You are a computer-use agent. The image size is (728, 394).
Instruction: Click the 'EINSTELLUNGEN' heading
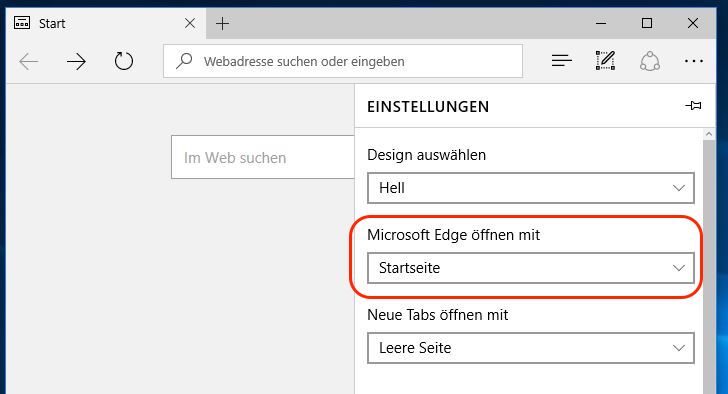pyautogui.click(x=428, y=107)
